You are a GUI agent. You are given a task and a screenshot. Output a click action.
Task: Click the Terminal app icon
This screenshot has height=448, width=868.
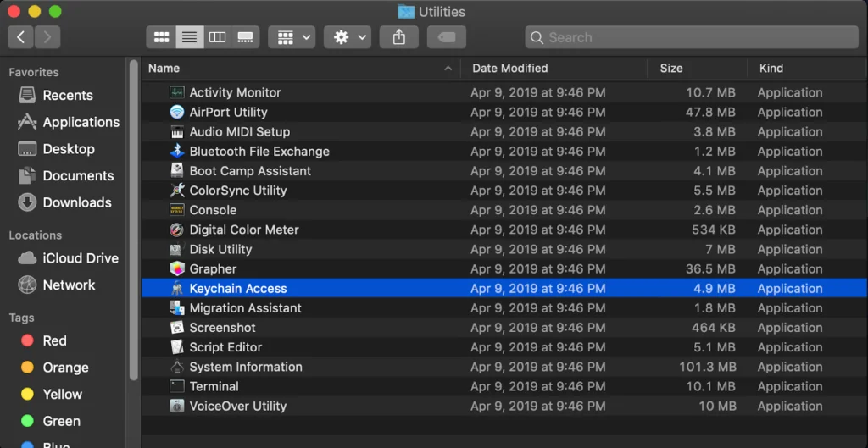pos(176,387)
